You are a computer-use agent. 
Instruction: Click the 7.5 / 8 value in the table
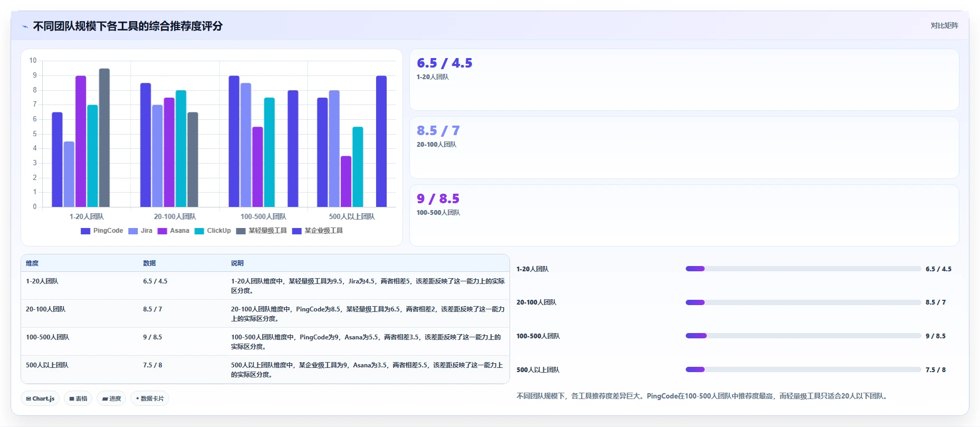152,365
